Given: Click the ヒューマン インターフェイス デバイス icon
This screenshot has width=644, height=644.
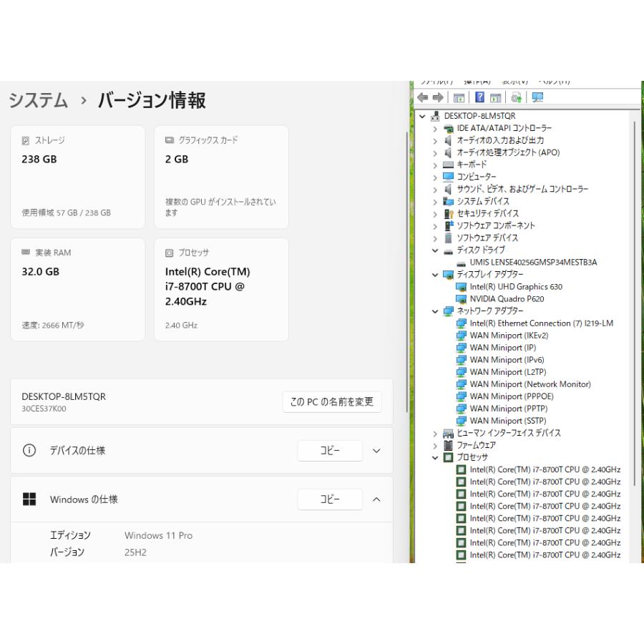Looking at the screenshot, I should pos(448,434).
